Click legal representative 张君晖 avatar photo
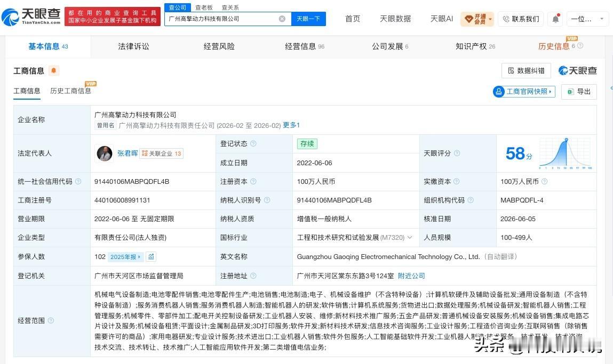The width and height of the screenshot is (613, 364). point(105,153)
